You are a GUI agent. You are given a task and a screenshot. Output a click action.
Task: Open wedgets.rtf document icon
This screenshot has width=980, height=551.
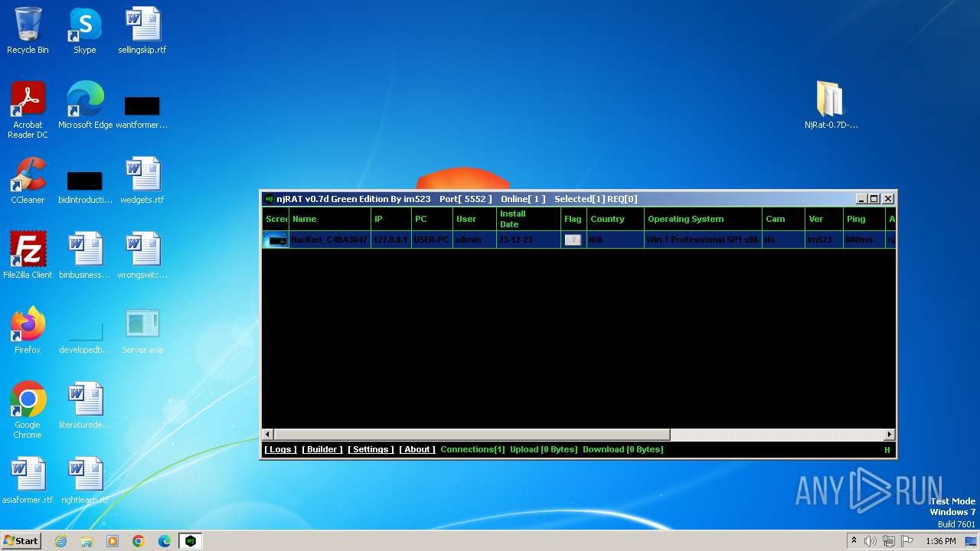point(142,181)
